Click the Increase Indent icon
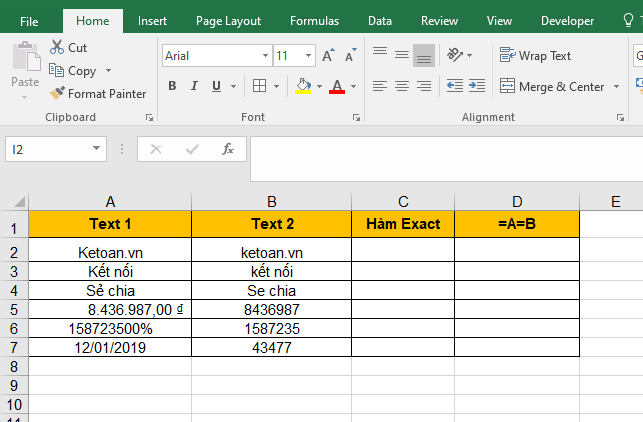 pyautogui.click(x=476, y=86)
